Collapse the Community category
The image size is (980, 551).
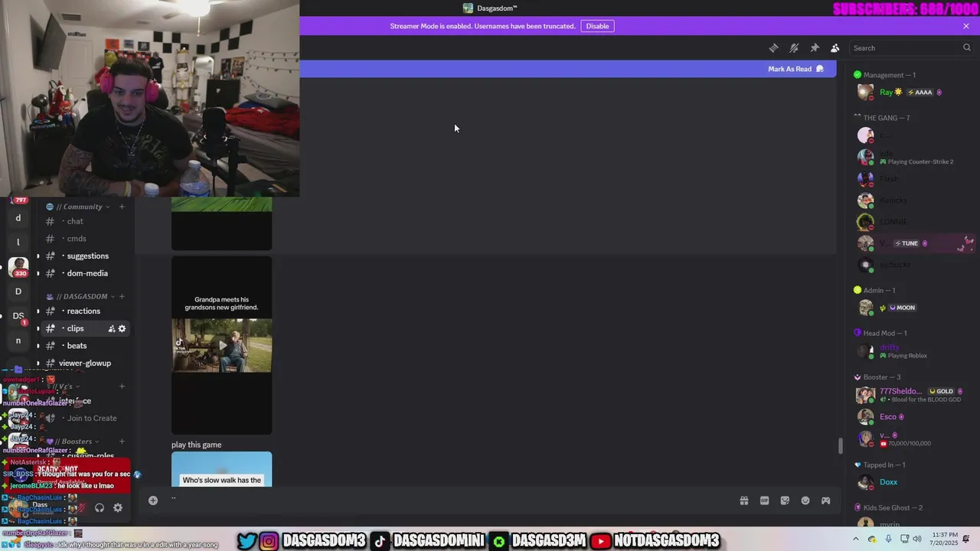pyautogui.click(x=78, y=207)
